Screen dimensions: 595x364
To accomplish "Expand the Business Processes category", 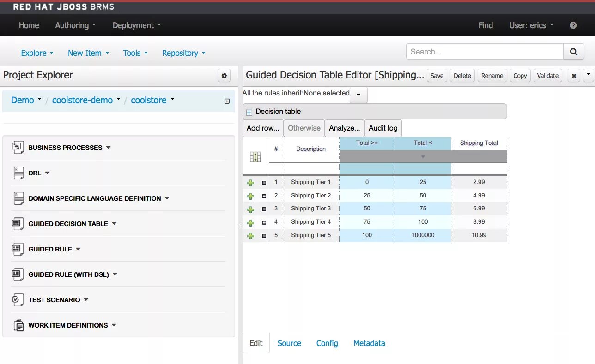I will click(x=108, y=148).
